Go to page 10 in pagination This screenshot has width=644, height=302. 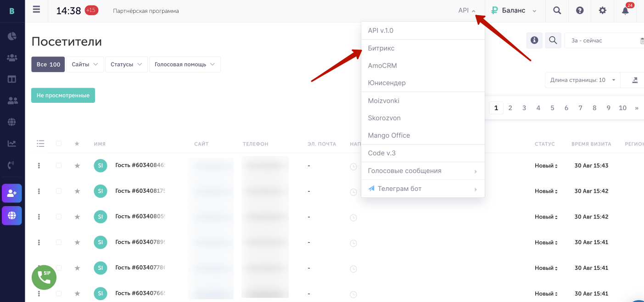622,108
